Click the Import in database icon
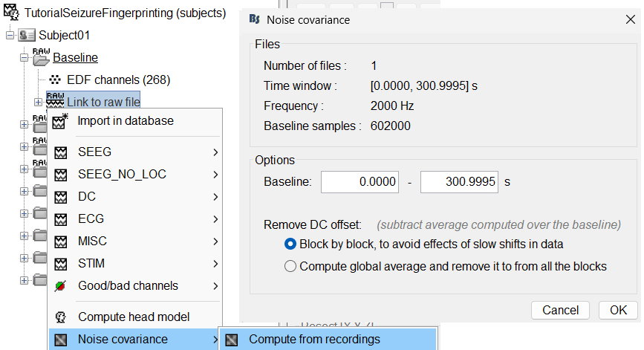This screenshot has width=644, height=350. (61, 121)
